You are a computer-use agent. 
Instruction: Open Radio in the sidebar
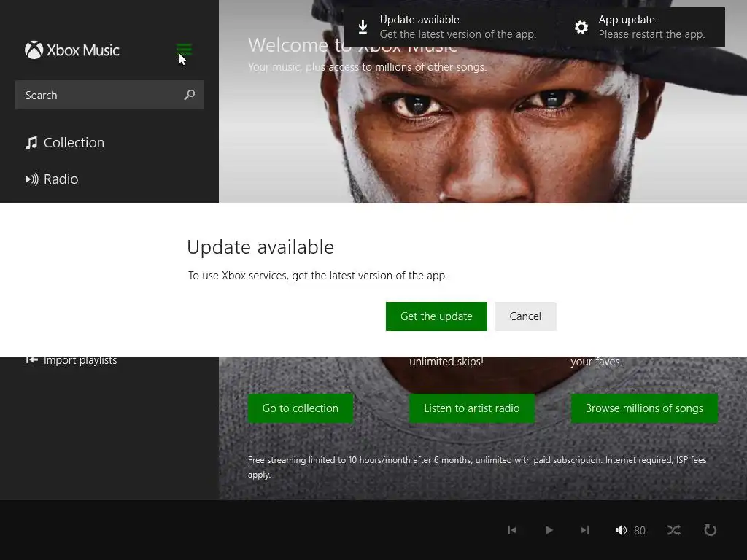point(52,179)
